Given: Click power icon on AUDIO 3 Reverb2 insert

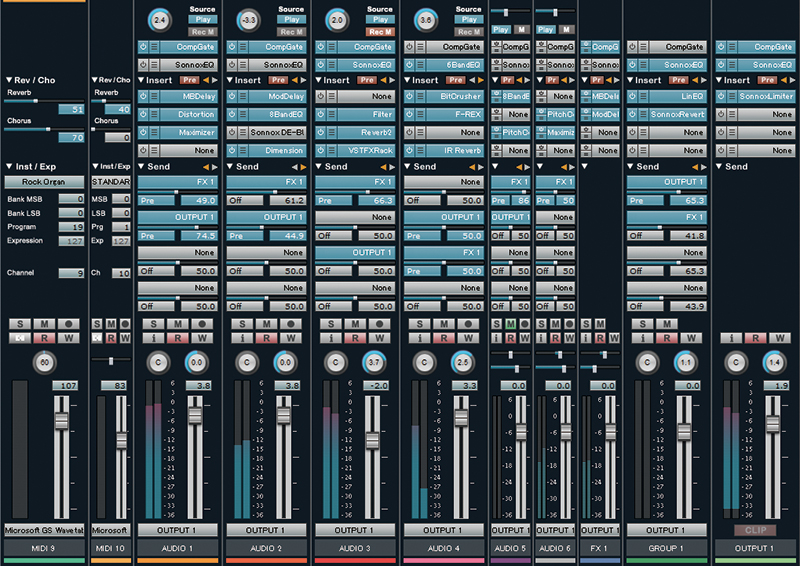Looking at the screenshot, I should 321,132.
